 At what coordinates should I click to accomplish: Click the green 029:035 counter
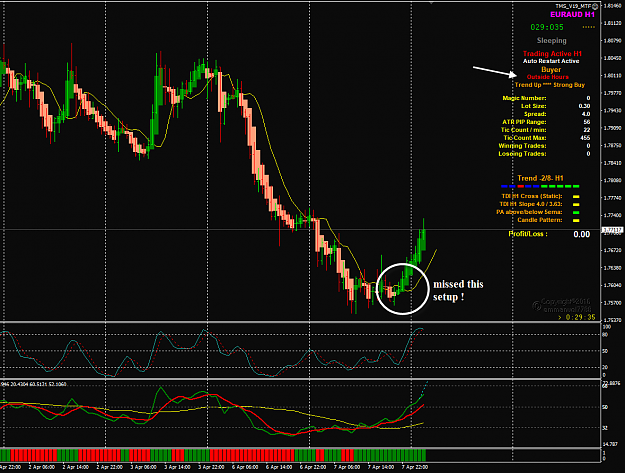click(x=547, y=27)
